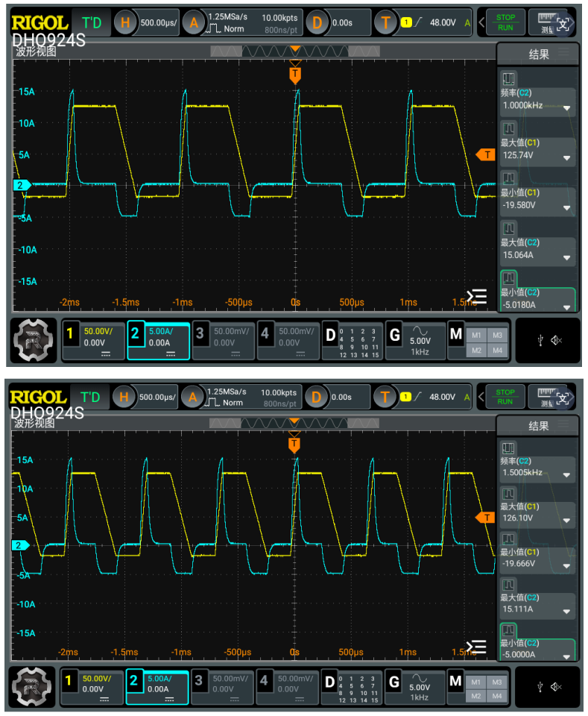
Task: Expand the 15.111A maximum measurement dropdown
Action: click(x=566, y=612)
